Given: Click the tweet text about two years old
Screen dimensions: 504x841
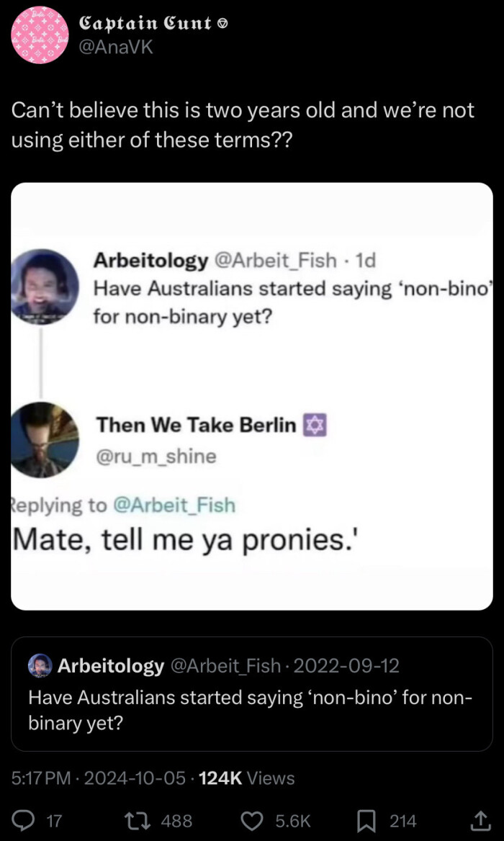Looking at the screenshot, I should [x=243, y=123].
